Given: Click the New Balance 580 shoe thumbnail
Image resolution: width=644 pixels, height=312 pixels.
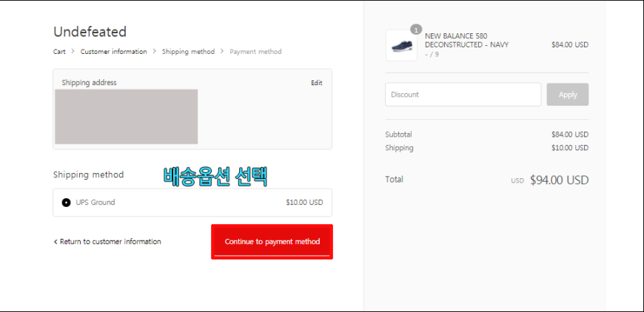Looking at the screenshot, I should [401, 46].
